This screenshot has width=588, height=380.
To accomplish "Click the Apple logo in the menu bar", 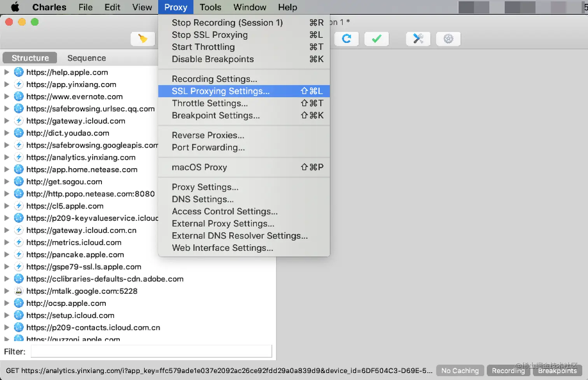I will tap(15, 7).
